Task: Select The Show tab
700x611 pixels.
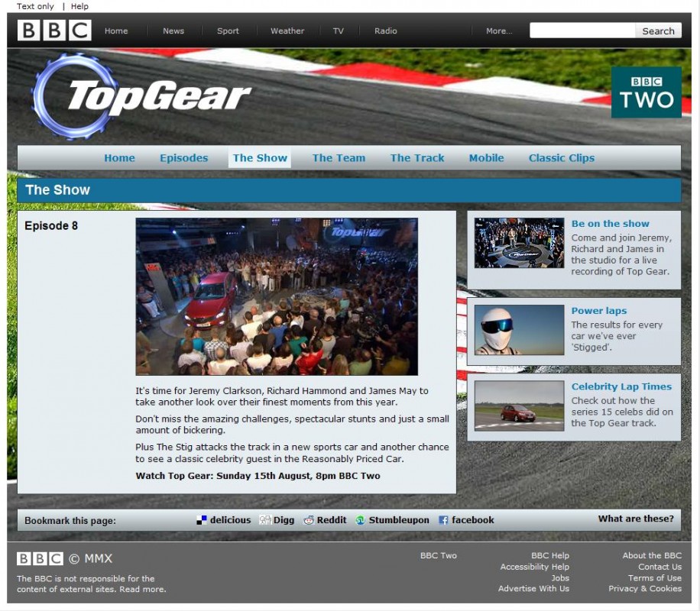Action: (260, 157)
